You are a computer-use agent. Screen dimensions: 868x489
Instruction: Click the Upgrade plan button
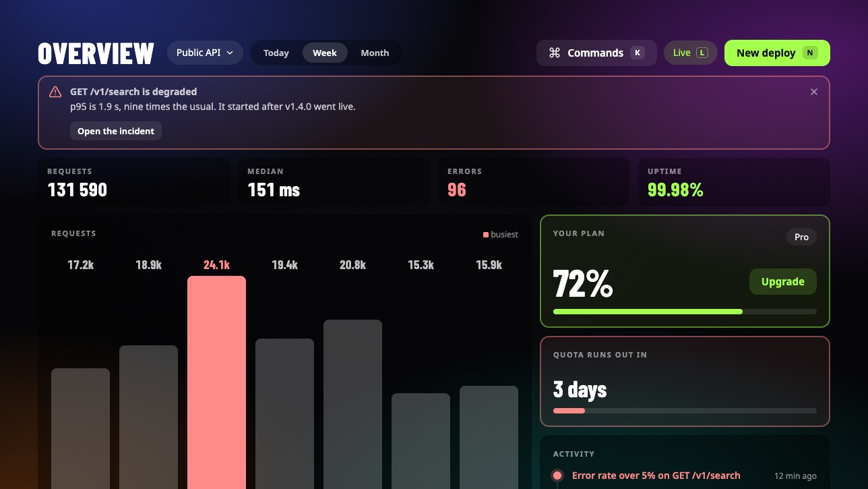tap(782, 282)
